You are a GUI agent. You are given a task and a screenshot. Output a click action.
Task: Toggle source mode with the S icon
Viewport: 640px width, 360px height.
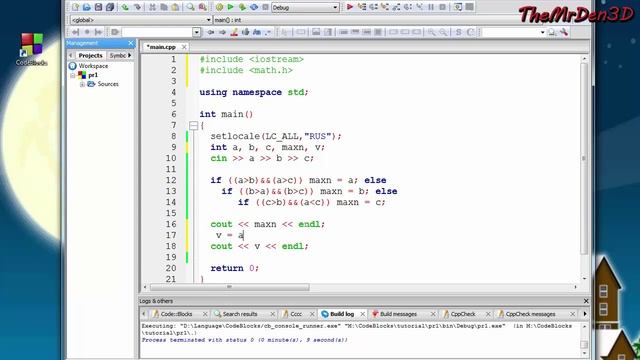click(x=458, y=32)
